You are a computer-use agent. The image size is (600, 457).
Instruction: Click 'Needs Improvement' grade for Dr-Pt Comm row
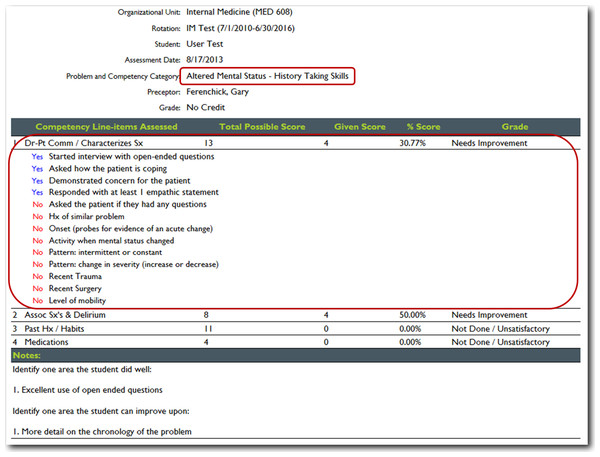click(x=489, y=143)
